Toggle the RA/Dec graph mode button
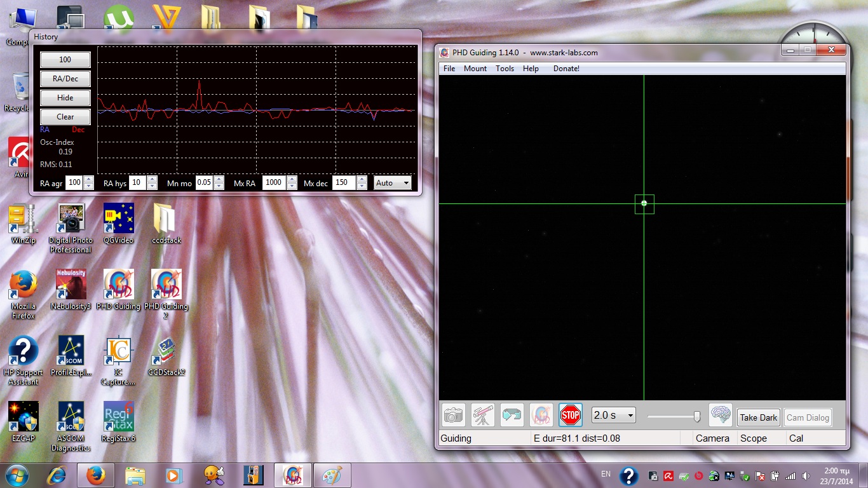868x488 pixels. (x=65, y=79)
